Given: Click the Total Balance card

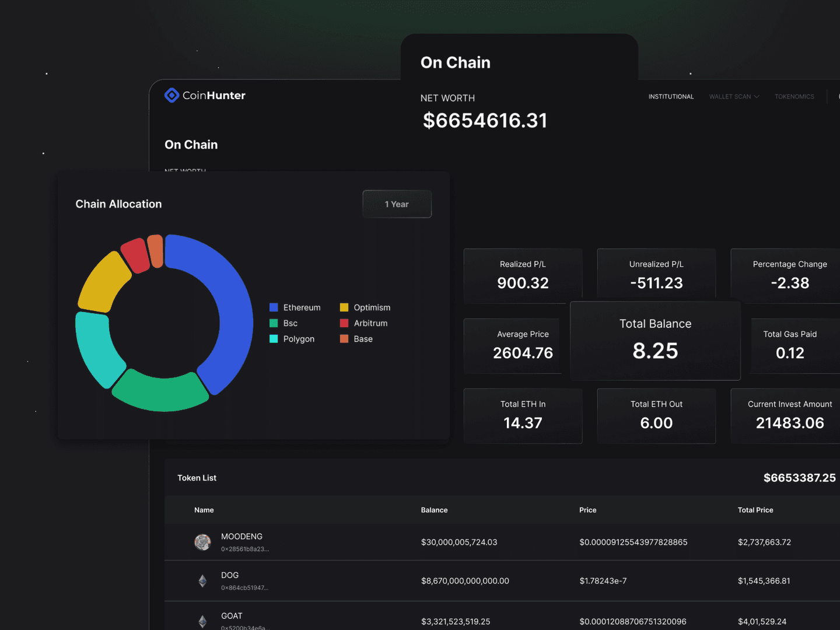Looking at the screenshot, I should click(x=655, y=341).
